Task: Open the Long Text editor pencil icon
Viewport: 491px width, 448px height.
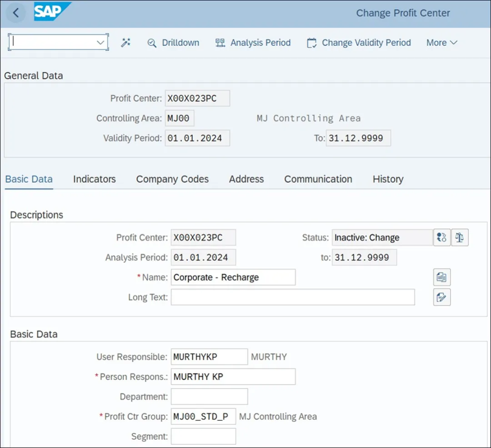Action: point(441,297)
